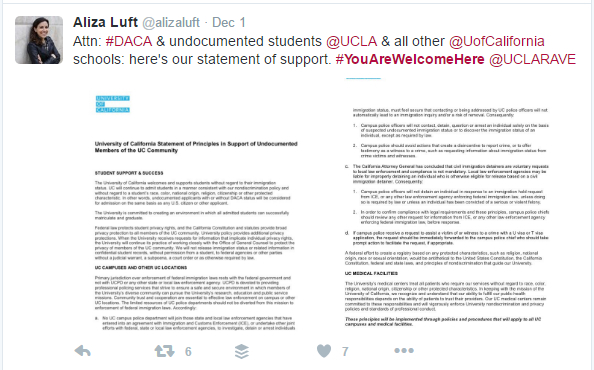Open the right statement page image
This screenshot has height=370, width=594.
click(446, 211)
